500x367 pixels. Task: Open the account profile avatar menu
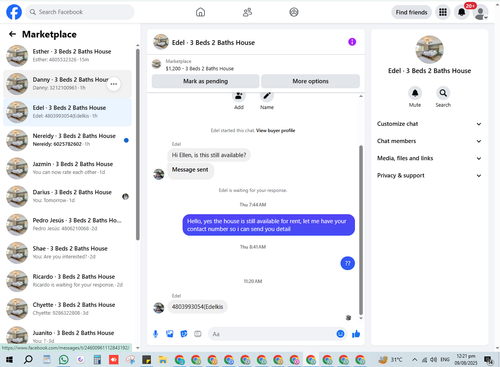(480, 13)
